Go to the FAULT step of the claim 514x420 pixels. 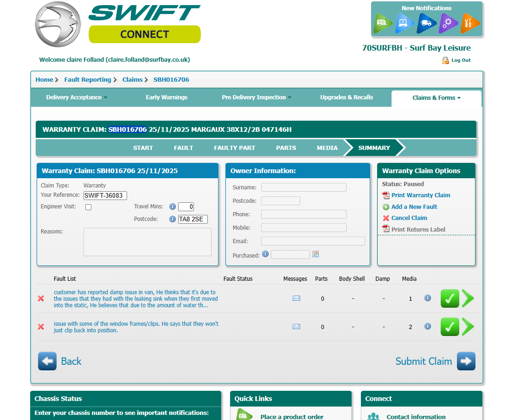click(x=184, y=148)
